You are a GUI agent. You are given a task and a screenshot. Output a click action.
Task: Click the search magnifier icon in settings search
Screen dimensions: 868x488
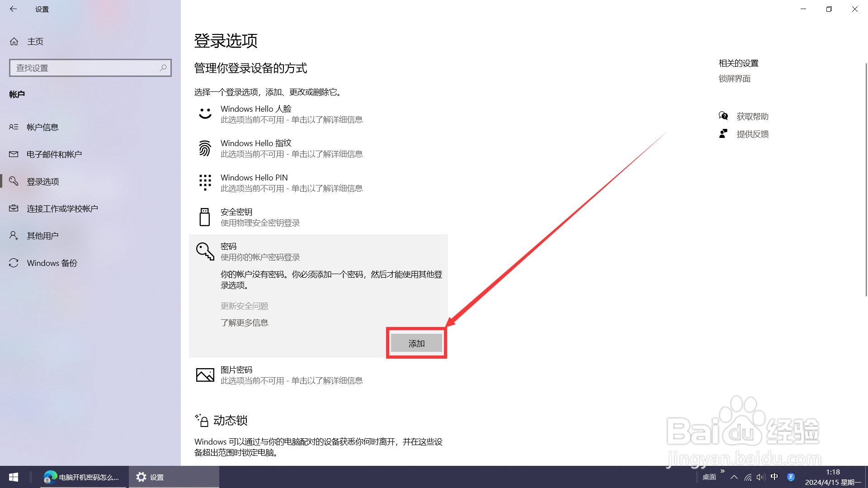(x=163, y=68)
